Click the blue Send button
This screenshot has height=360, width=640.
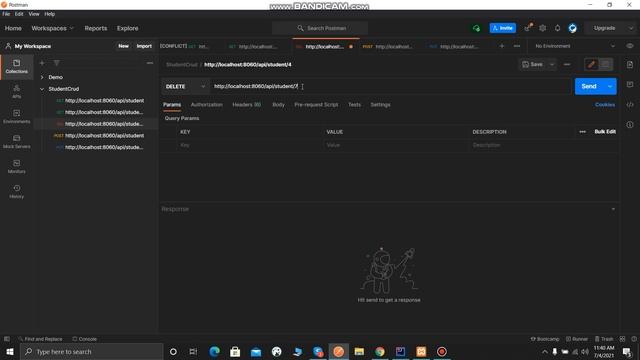tap(589, 87)
